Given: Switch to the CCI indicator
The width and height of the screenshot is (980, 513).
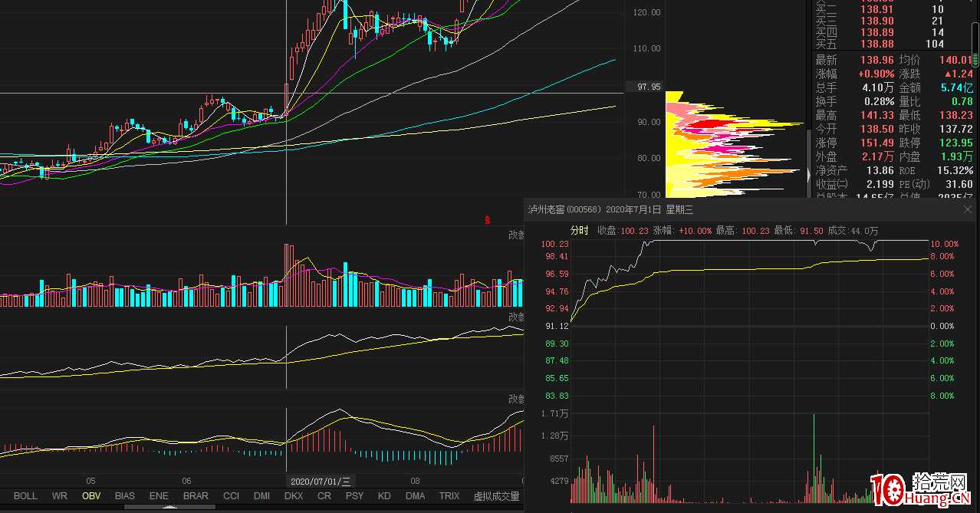Looking at the screenshot, I should pyautogui.click(x=231, y=496).
